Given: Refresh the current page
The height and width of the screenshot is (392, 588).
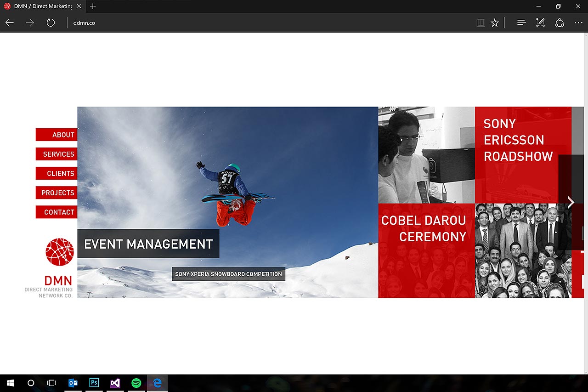Looking at the screenshot, I should [51, 23].
